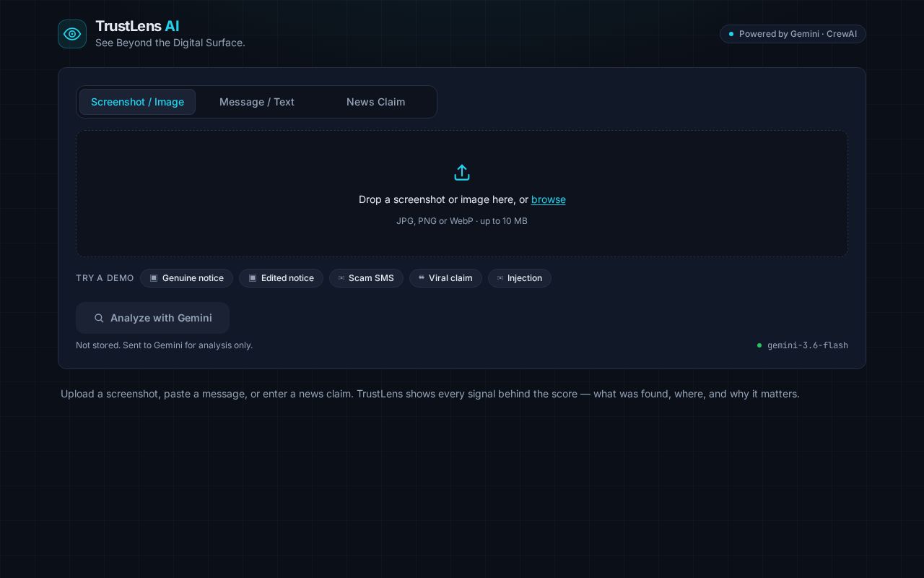This screenshot has width=924, height=578.
Task: Click the TrustLens eye logo icon
Action: pyautogui.click(x=72, y=34)
